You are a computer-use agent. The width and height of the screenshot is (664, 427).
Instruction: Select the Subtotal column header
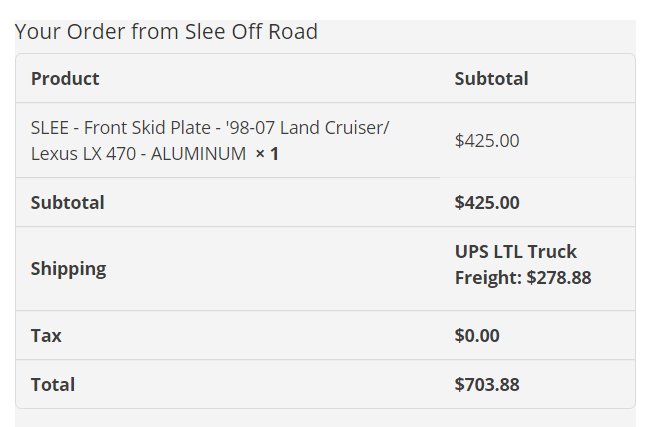pyautogui.click(x=491, y=79)
